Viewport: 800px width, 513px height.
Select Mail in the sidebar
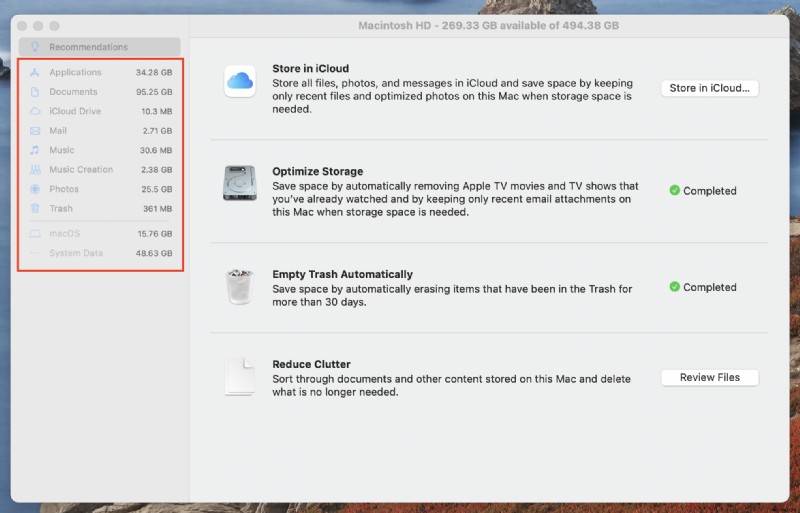point(101,131)
